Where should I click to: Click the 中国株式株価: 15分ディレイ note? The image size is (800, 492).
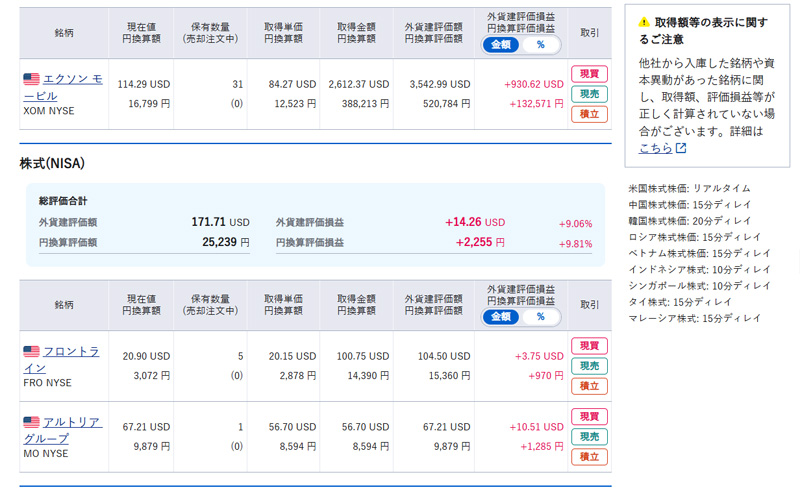pyautogui.click(x=690, y=205)
